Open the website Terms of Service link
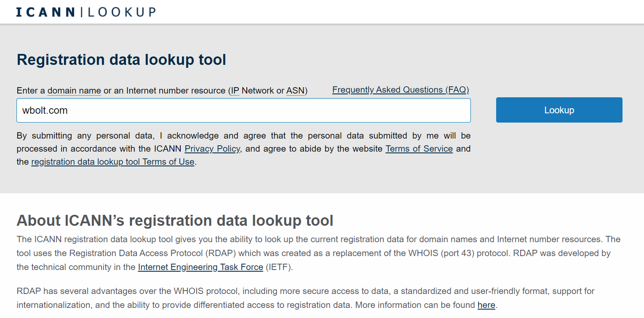Screen dimensions: 644x318 419,149
